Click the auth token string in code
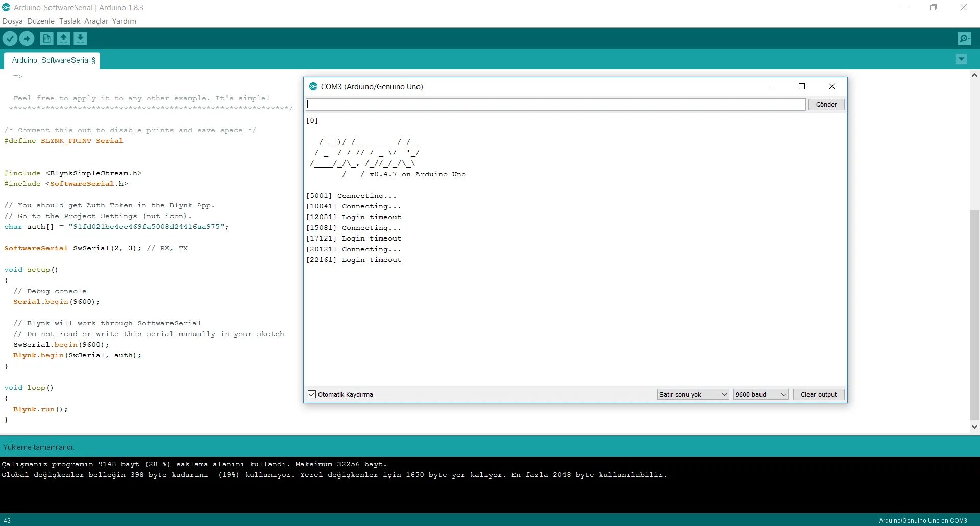Screen dimensions: 980x526 (x=146, y=227)
